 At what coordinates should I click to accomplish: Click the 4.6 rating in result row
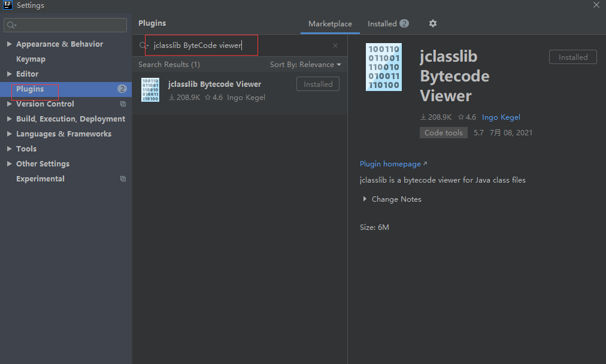(x=214, y=98)
